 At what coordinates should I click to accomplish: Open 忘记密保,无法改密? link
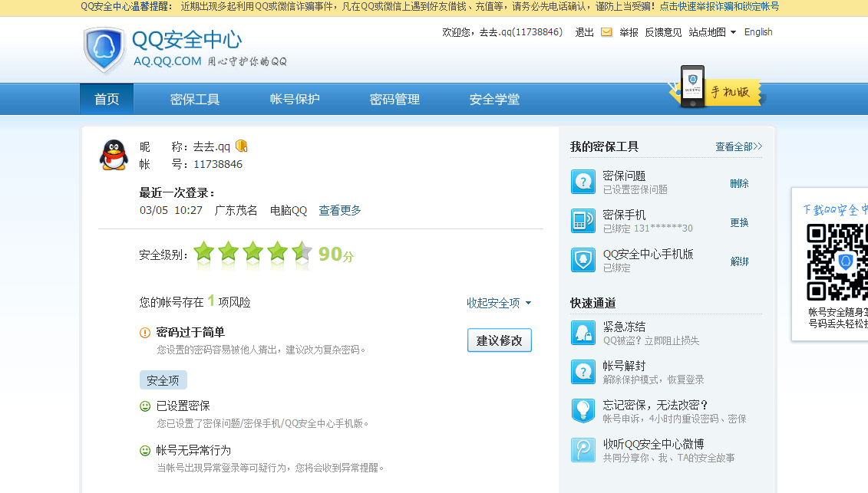[655, 405]
